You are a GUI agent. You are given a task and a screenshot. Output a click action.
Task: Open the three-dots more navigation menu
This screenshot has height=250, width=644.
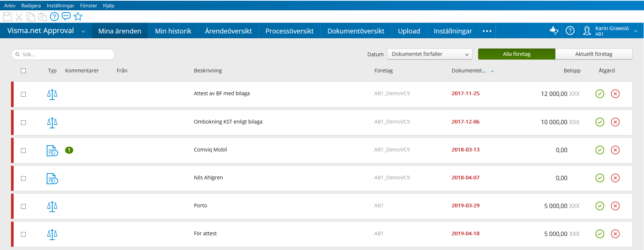[487, 31]
